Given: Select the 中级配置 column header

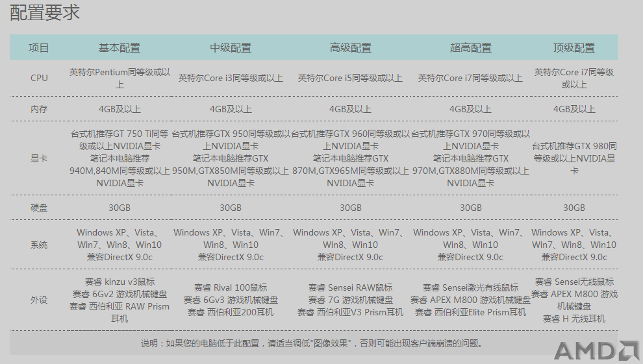Looking at the screenshot, I should 231,48.
